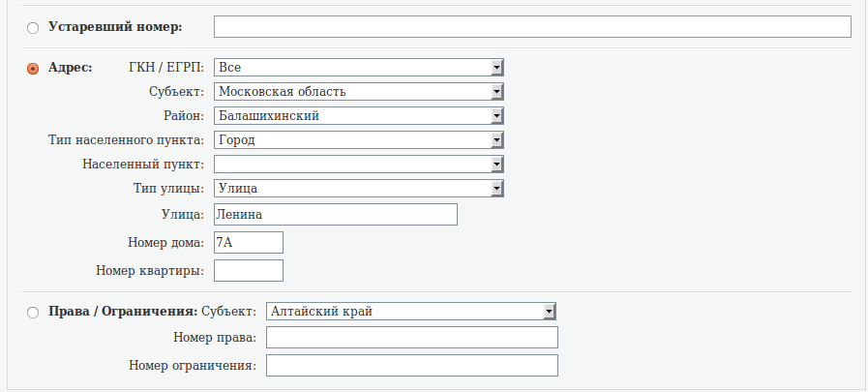Select the Адрес radio button
This screenshot has height=392, width=868.
pos(33,69)
